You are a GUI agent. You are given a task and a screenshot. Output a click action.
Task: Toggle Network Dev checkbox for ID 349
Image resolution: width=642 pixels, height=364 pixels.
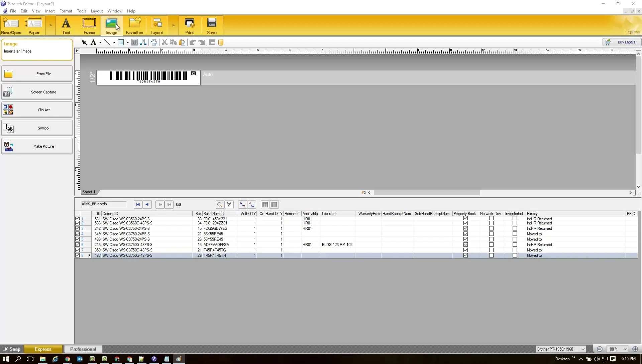pyautogui.click(x=491, y=234)
